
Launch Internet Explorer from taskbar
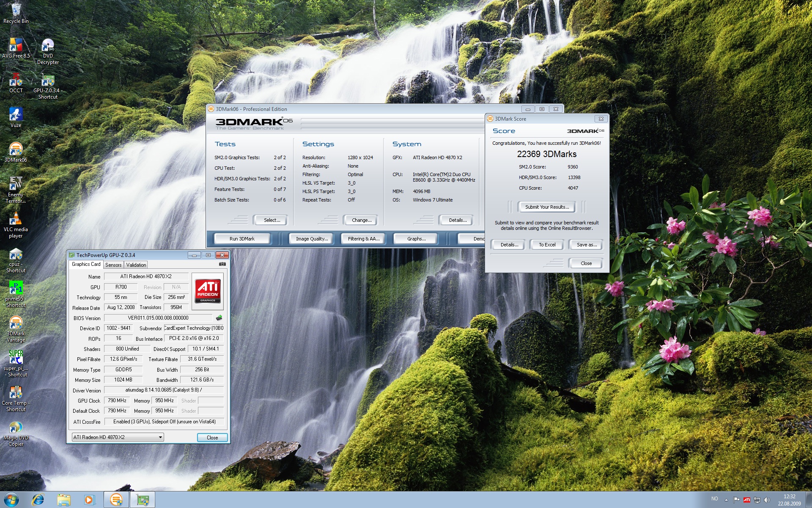(x=38, y=500)
